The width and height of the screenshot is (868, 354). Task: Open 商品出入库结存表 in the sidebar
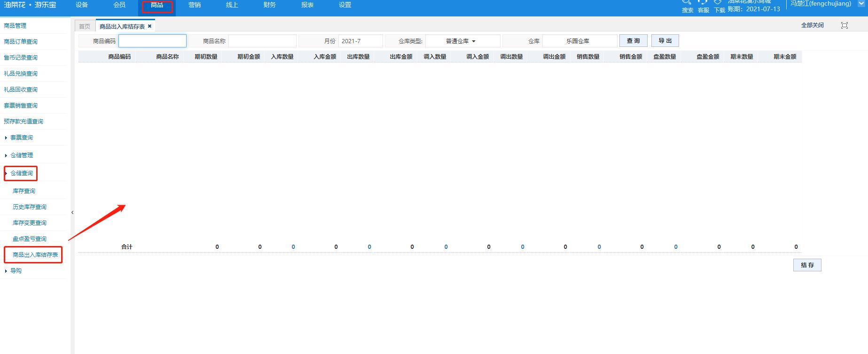coord(35,255)
